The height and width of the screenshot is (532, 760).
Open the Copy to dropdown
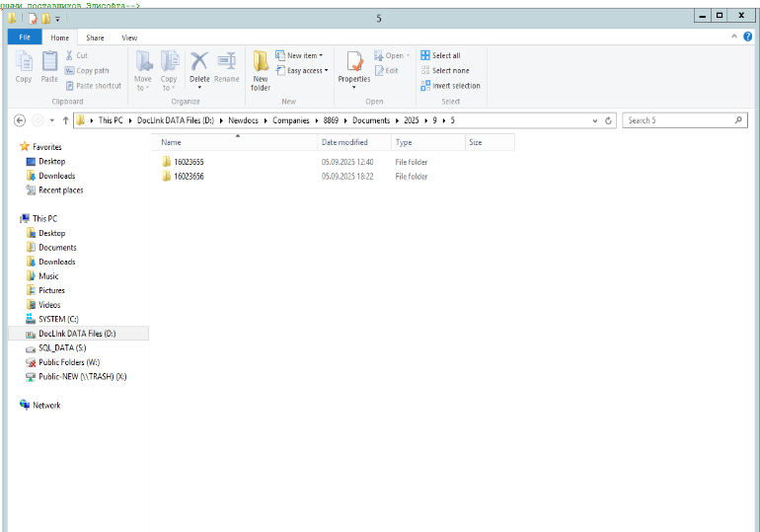tap(169, 71)
